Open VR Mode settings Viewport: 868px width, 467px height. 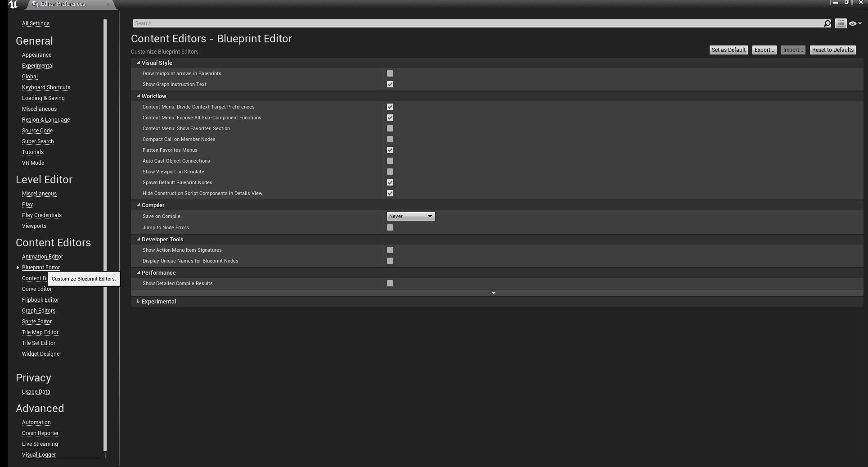click(x=33, y=163)
